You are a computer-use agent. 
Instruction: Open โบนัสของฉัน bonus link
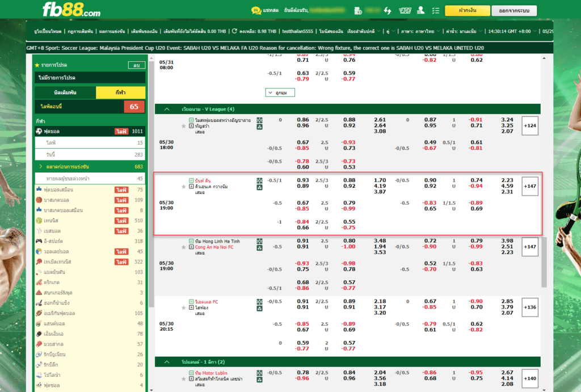point(331,32)
